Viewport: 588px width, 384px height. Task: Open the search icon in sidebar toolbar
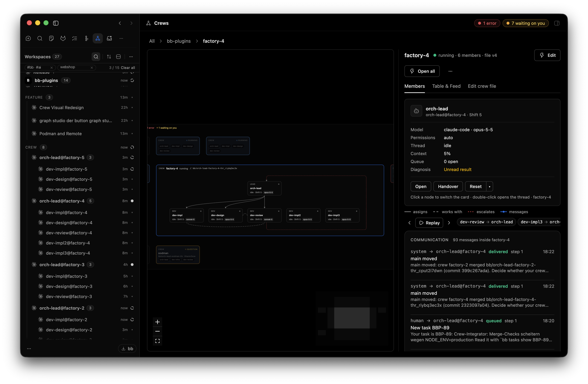click(x=40, y=38)
